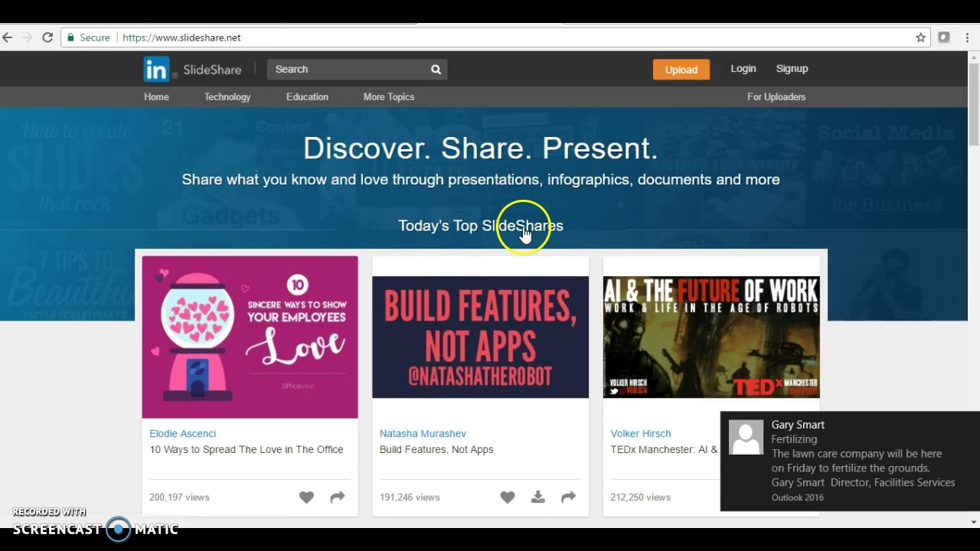980x551 pixels.
Task: Click the 212,250 views text
Action: (641, 497)
